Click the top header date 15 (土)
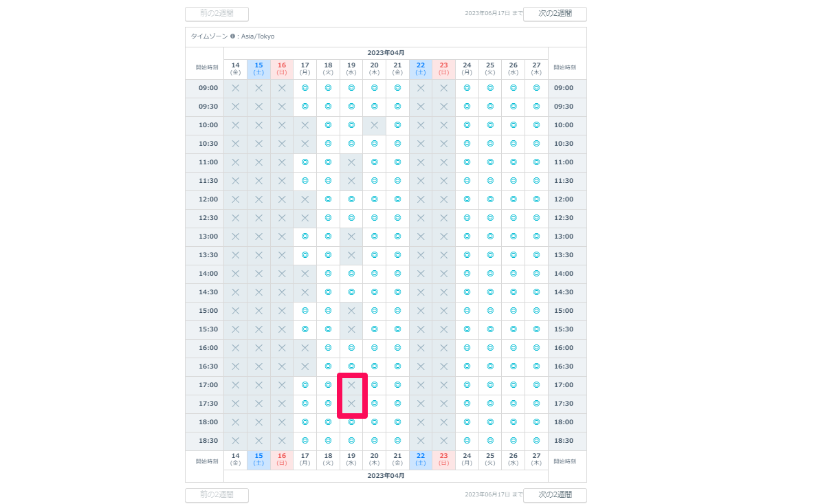 (258, 69)
